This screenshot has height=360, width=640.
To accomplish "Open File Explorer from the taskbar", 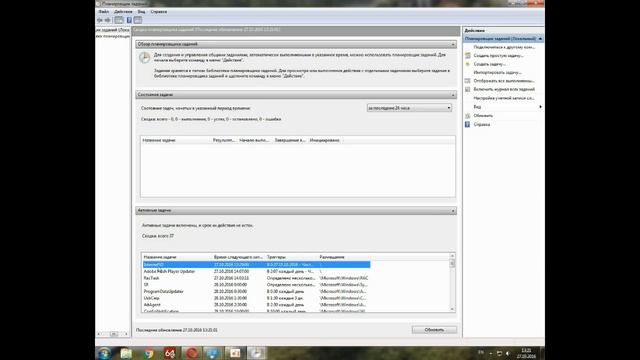I will pyautogui.click(x=126, y=353).
